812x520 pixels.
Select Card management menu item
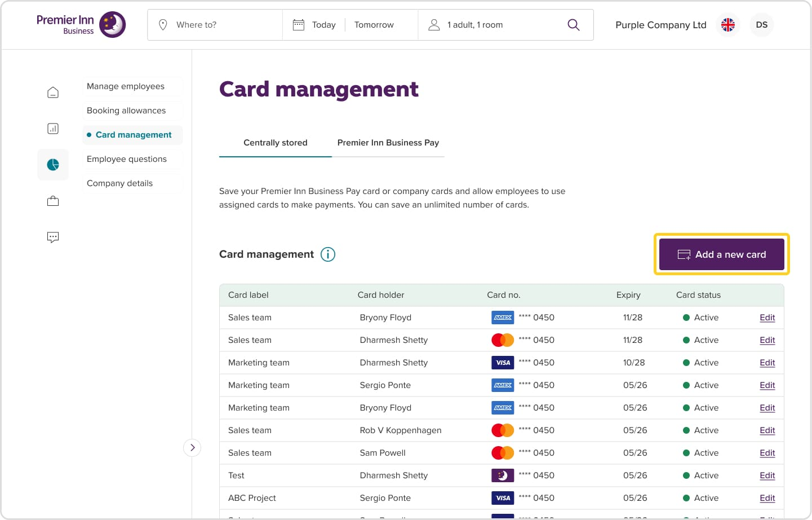(x=132, y=135)
